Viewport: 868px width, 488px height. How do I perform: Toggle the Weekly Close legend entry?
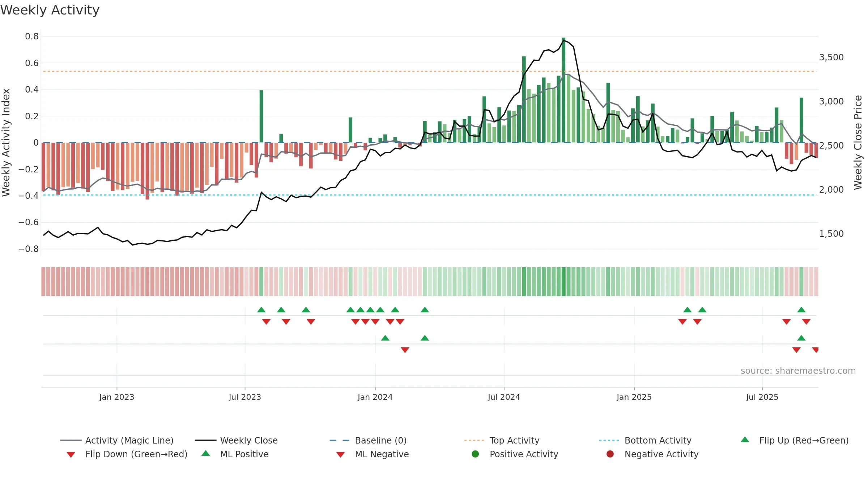click(236, 440)
